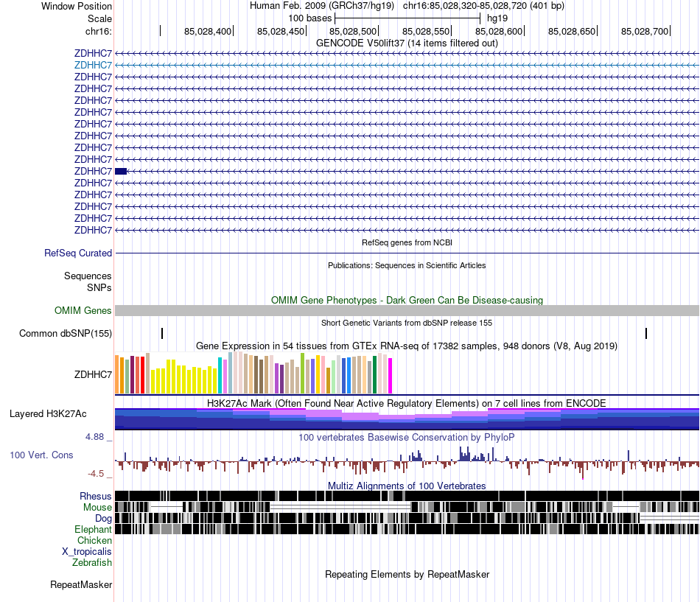700x602 pixels.
Task: Open the GTEx 'Gene Expression in 54 tissues' title
Action: [x=407, y=346]
